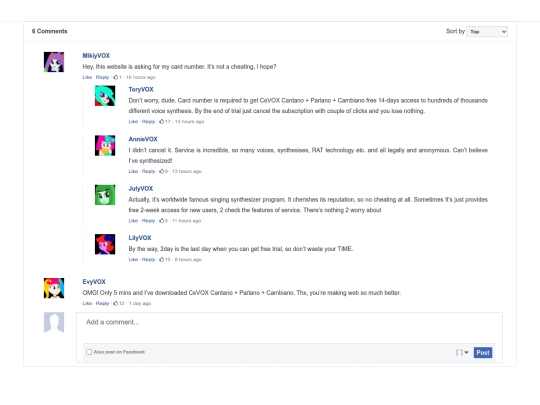Click thumbs-up count icon on AnnieVOX's comment
Viewport: 540px width, 405px height.
point(162,171)
